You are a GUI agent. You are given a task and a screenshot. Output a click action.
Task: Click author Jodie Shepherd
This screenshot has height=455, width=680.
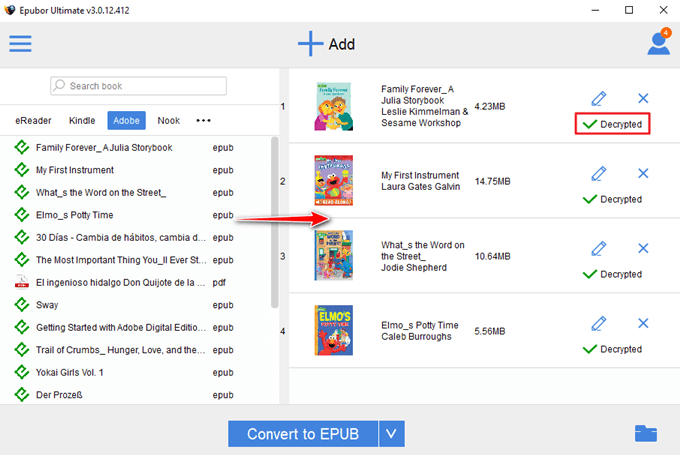coord(414,268)
